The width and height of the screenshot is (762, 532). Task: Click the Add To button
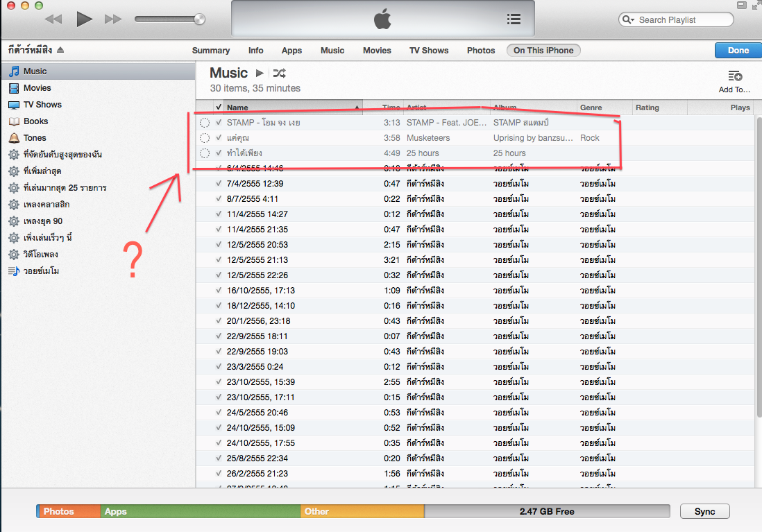[734, 82]
